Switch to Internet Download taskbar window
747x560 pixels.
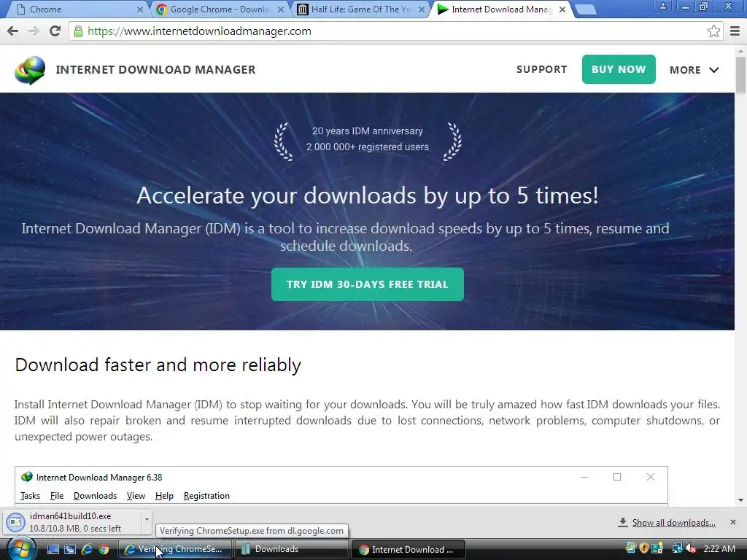408,550
